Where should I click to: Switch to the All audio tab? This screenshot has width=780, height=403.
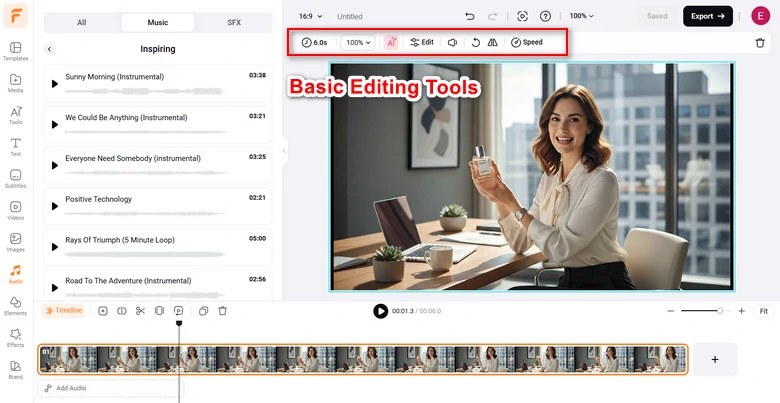coord(82,22)
